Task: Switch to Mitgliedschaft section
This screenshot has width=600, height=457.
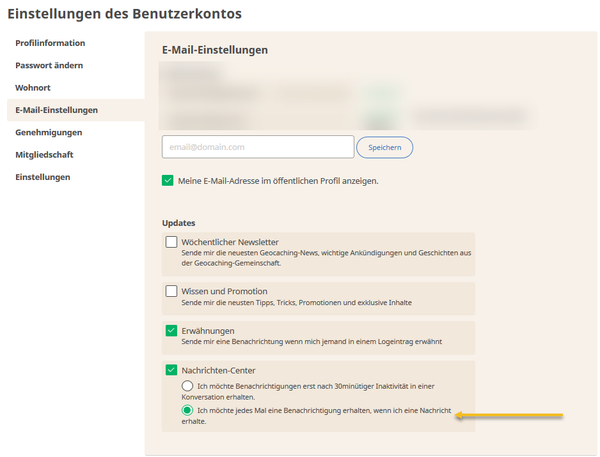Action: point(44,155)
